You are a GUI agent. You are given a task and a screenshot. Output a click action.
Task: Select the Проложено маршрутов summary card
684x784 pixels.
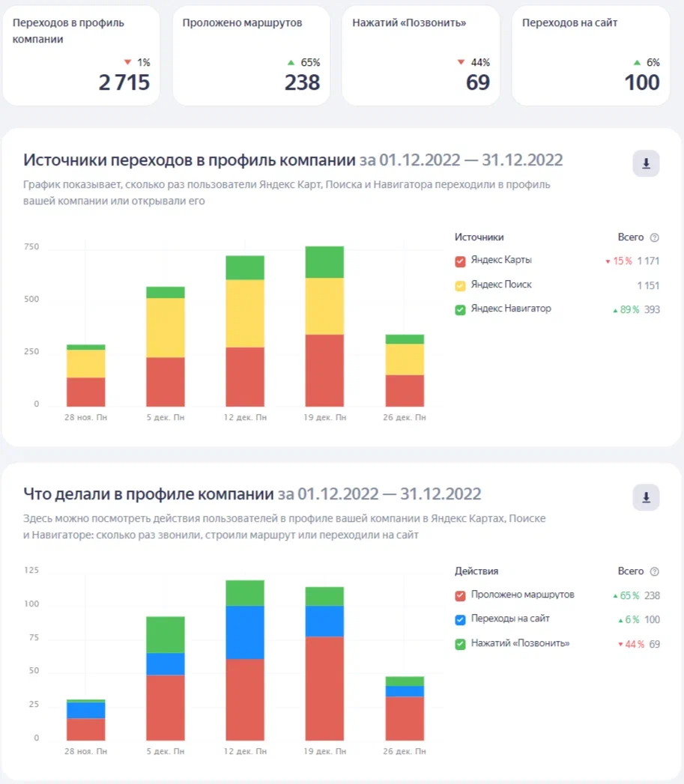(251, 56)
